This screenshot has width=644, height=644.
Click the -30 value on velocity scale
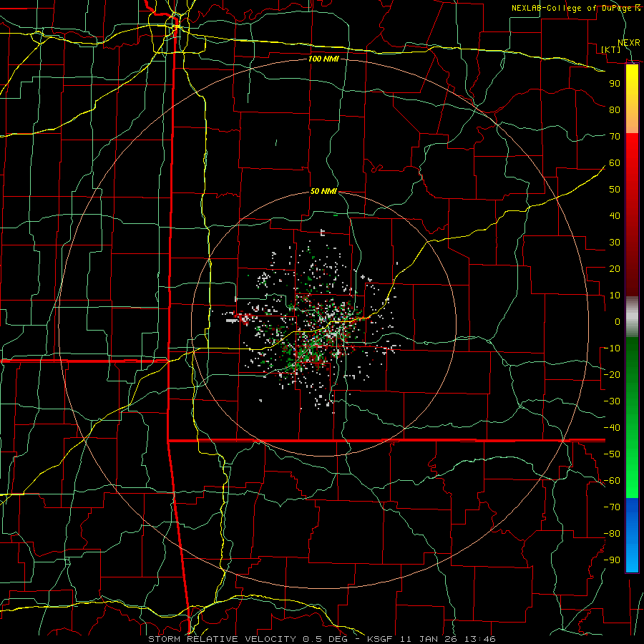click(x=612, y=401)
